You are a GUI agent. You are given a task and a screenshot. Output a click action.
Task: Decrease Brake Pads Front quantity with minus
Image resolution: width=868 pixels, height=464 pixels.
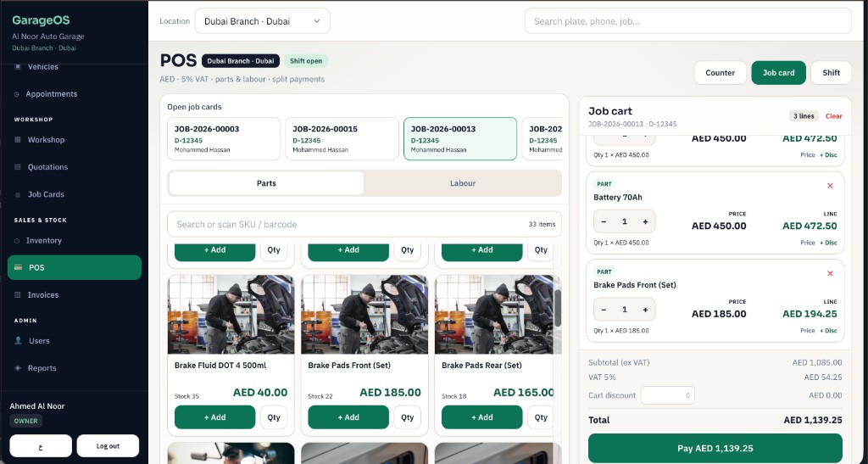(604, 310)
